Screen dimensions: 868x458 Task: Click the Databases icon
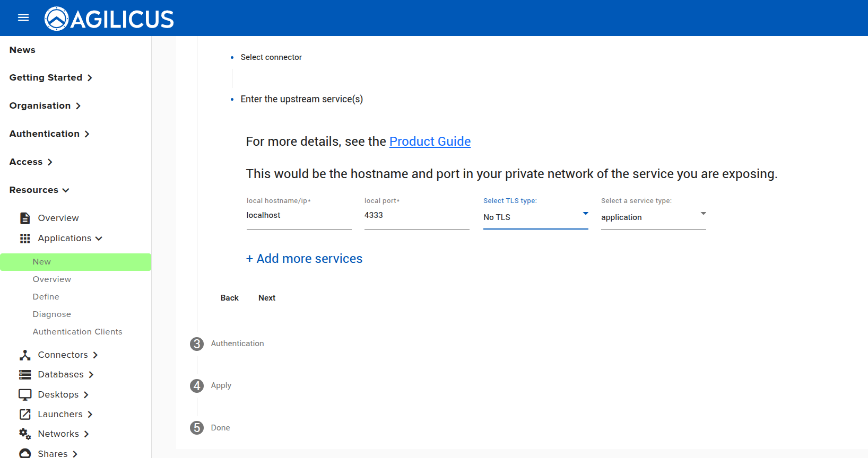tap(25, 375)
